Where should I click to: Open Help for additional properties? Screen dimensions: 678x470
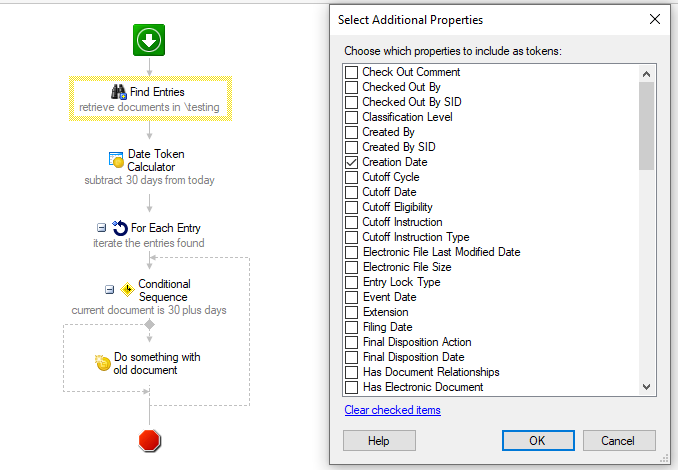click(x=379, y=441)
